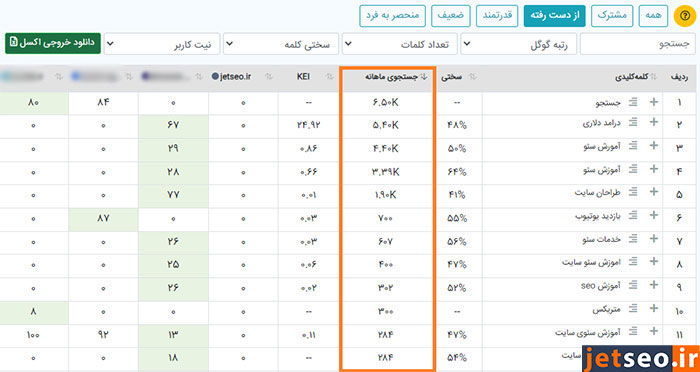The image size is (700, 372).
Task: Open the نیت کاربر dropdown
Action: (162, 44)
